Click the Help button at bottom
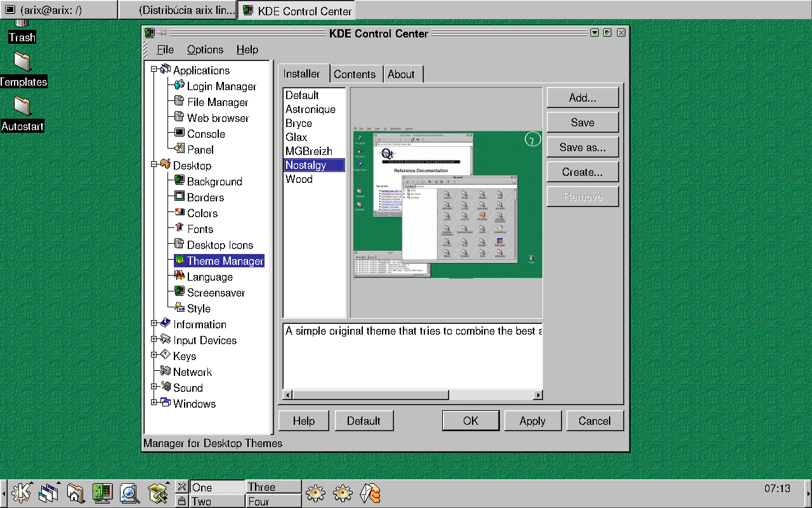812x508 pixels. coord(304,420)
